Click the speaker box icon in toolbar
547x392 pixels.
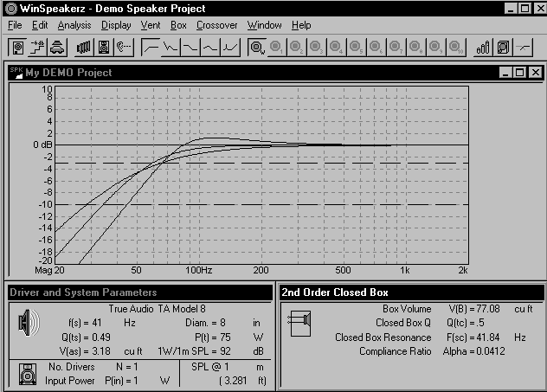[15, 46]
